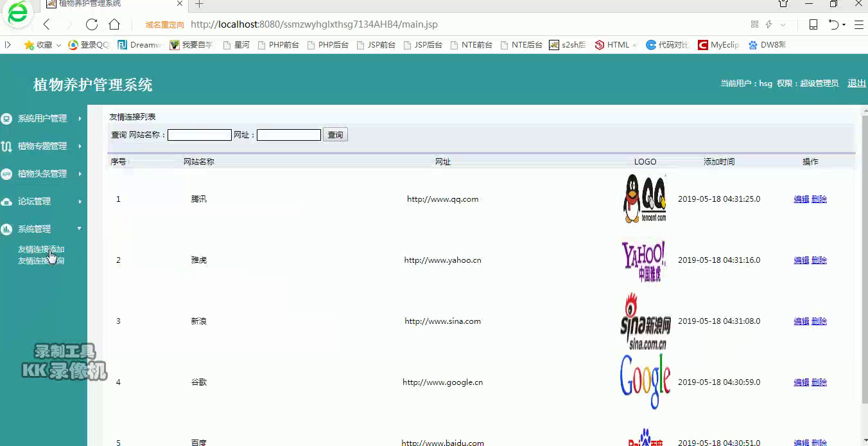Image resolution: width=868 pixels, height=446 pixels.
Task: Open the PHP前台 bookmark folder
Action: pyautogui.click(x=278, y=45)
